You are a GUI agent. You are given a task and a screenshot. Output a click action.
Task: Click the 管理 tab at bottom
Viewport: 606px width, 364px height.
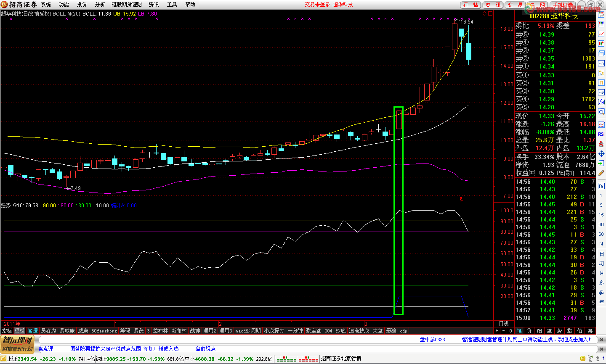[32, 331]
